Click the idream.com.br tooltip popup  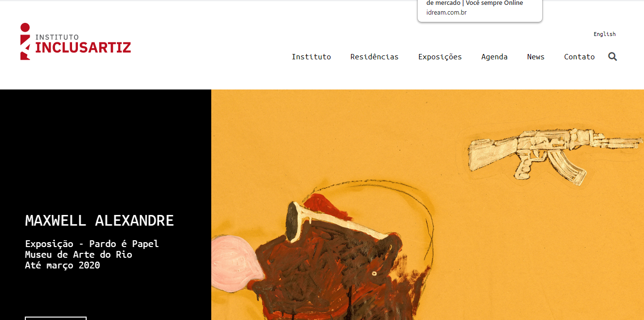click(480, 11)
